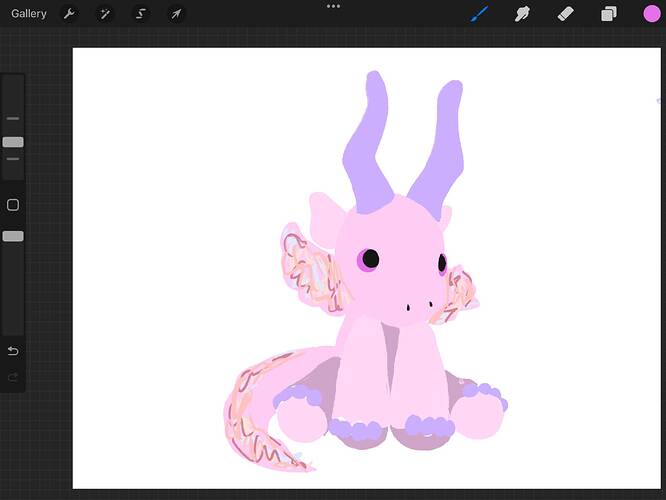Select the Brush tool

[480, 14]
